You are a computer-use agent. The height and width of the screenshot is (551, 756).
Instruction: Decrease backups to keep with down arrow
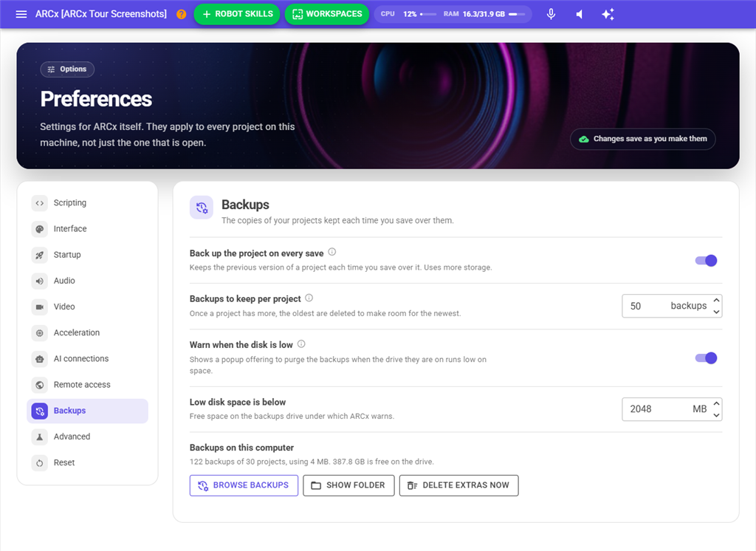(x=716, y=312)
